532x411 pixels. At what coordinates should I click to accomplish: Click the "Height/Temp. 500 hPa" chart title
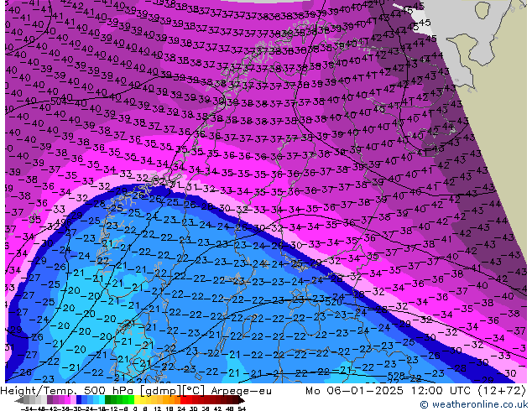coord(68,391)
